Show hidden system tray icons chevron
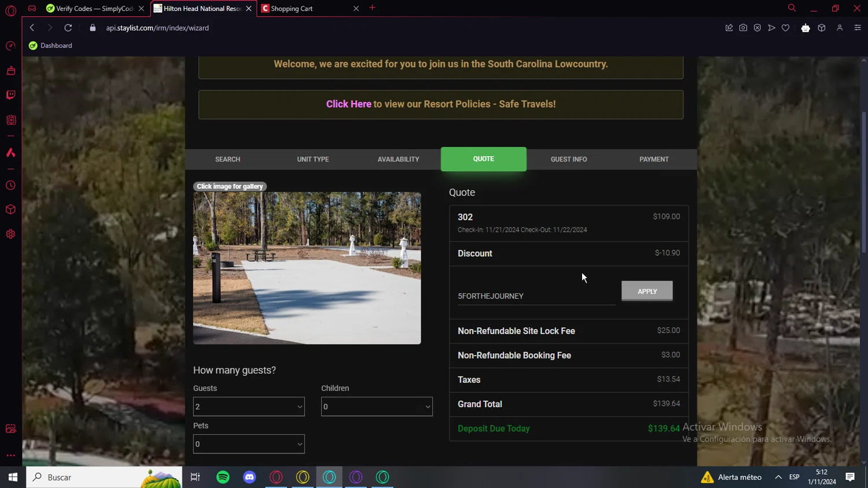The width and height of the screenshot is (868, 488). tap(778, 477)
